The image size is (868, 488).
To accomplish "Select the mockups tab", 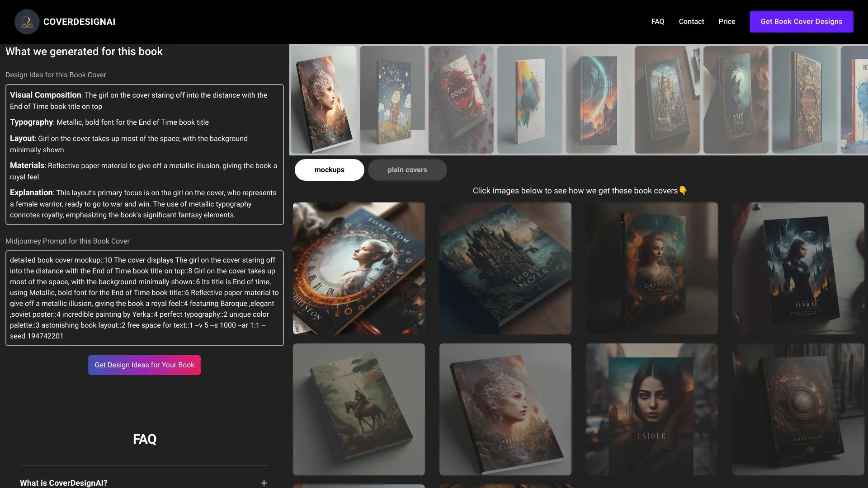I will point(329,169).
